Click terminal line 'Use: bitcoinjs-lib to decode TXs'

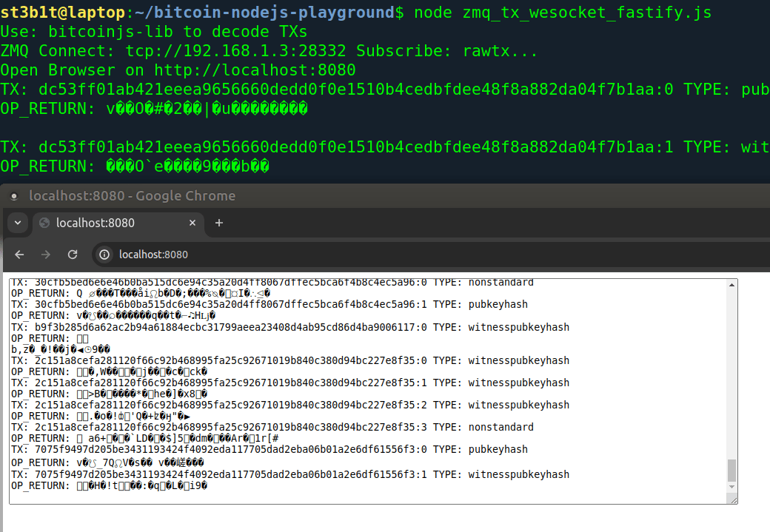154,31
